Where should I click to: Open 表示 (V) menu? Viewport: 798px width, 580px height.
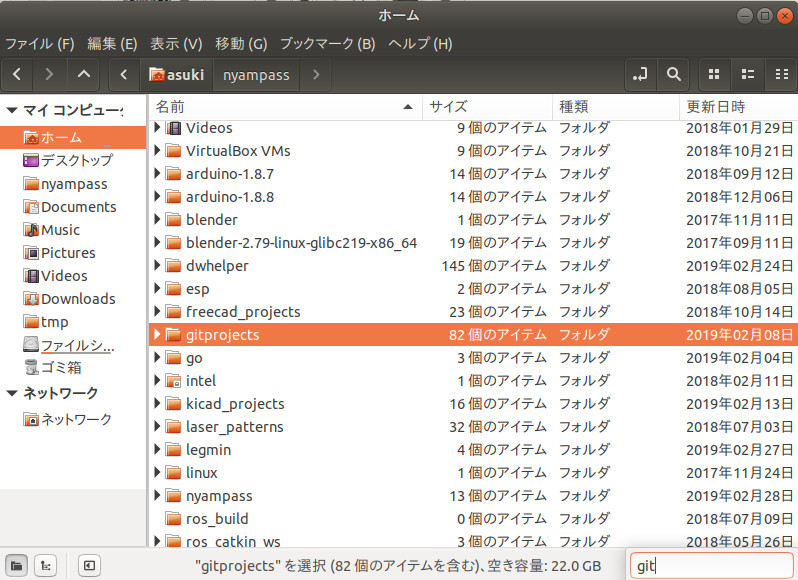pos(176,44)
